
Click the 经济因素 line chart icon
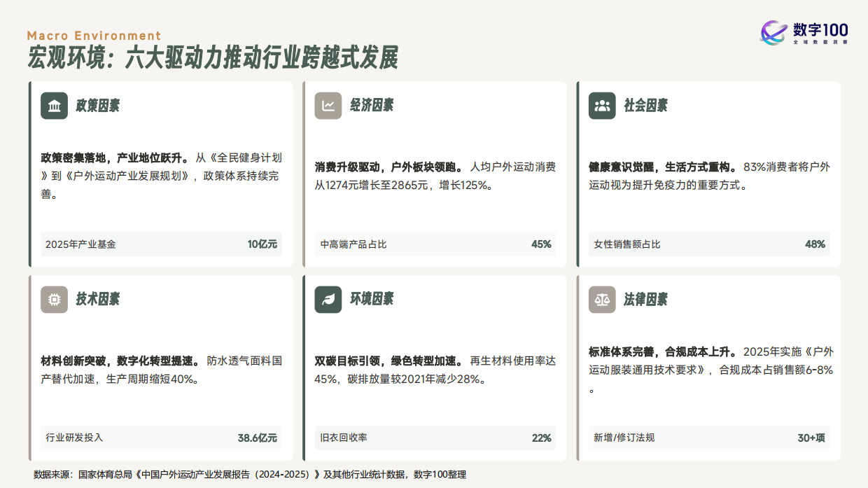click(x=328, y=106)
